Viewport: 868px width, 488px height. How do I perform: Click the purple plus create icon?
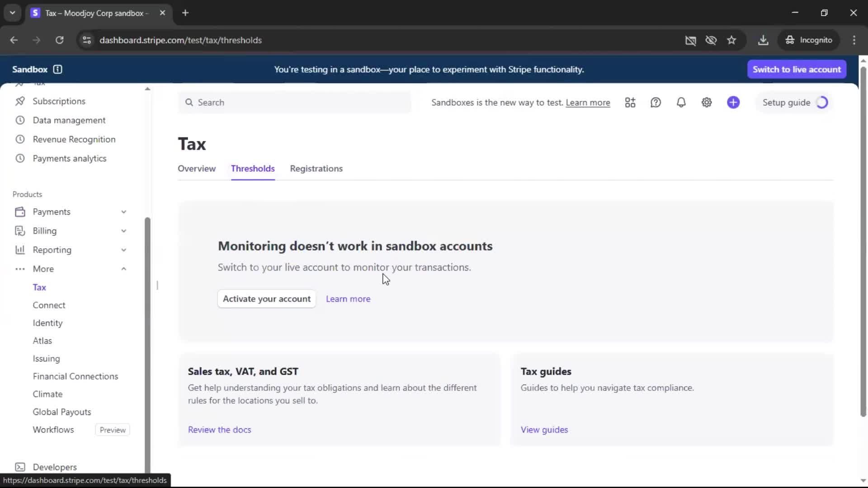point(733,103)
